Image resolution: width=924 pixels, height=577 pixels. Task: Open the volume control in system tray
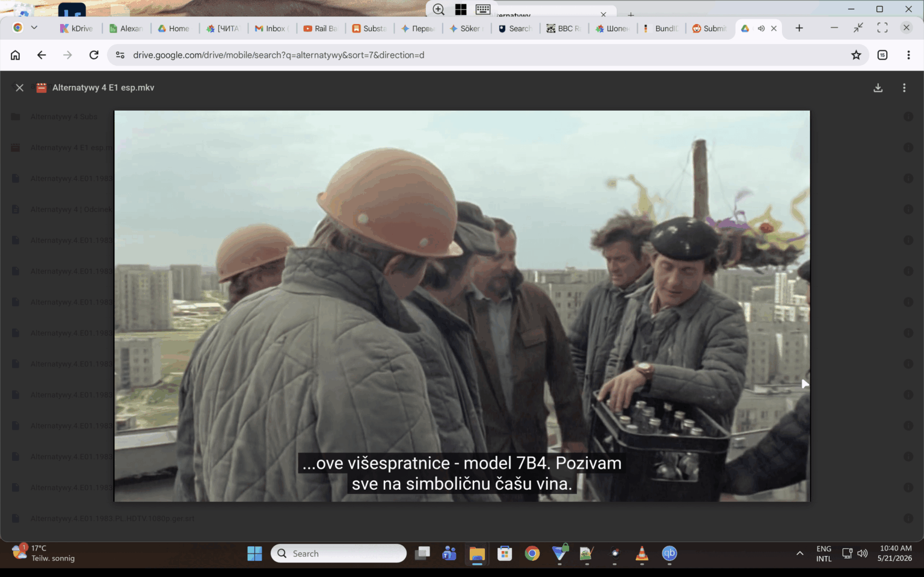(x=863, y=554)
